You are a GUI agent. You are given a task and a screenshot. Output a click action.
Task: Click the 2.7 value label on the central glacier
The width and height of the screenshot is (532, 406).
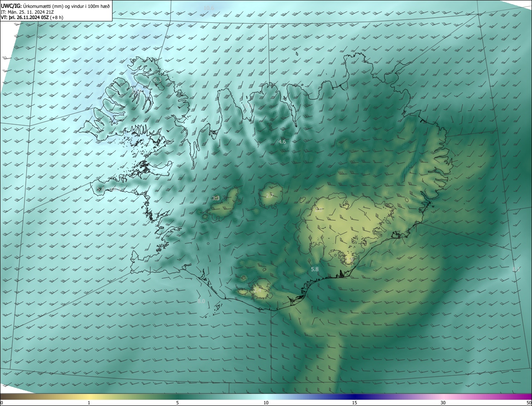pyautogui.click(x=269, y=195)
